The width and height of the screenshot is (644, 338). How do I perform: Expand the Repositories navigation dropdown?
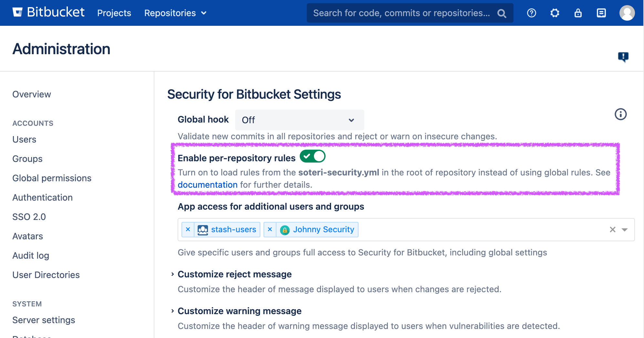175,13
